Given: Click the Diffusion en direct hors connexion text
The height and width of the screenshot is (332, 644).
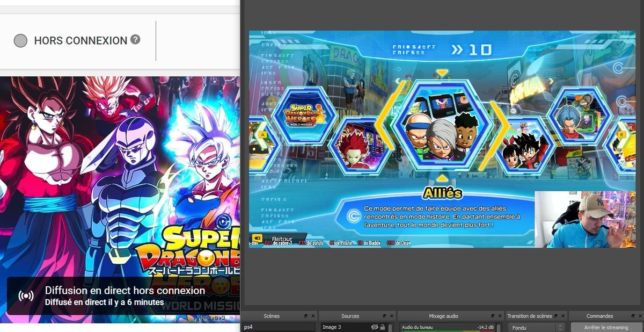Looking at the screenshot, I should click(125, 291).
